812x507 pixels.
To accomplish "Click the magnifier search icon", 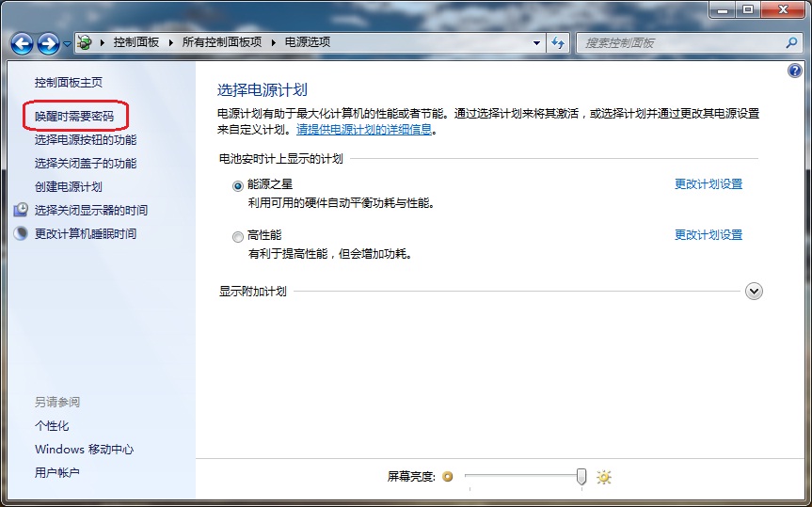I will pyautogui.click(x=791, y=43).
